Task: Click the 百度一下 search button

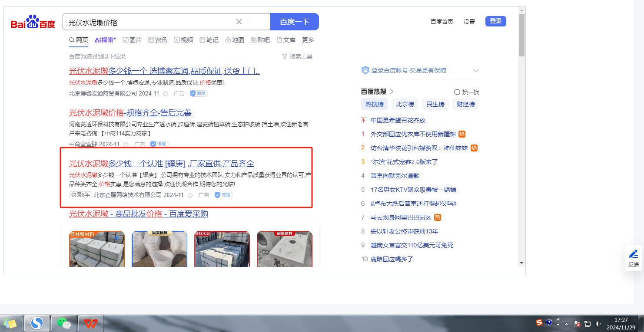Action: pyautogui.click(x=295, y=22)
